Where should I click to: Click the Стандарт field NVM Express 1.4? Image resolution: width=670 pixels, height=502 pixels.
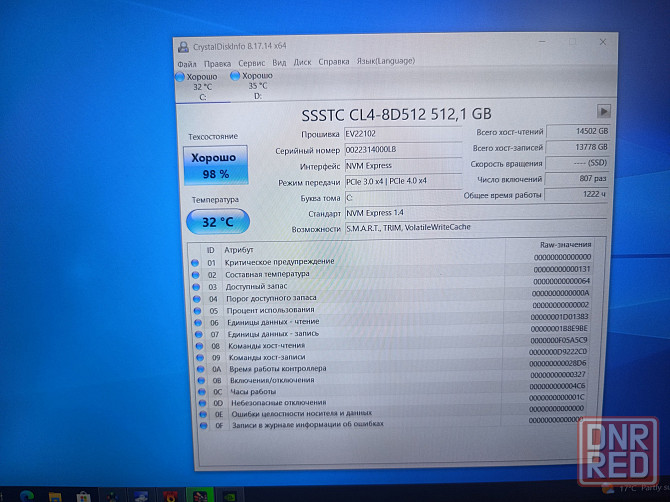(x=476, y=212)
